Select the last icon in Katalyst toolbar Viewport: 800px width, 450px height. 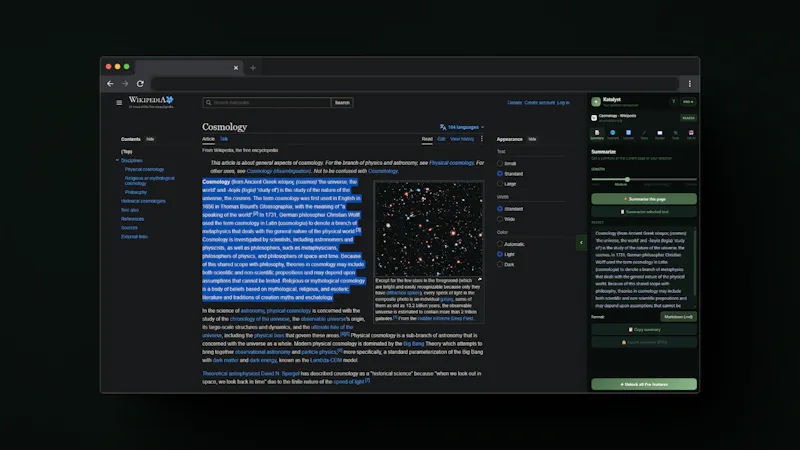(x=691, y=135)
